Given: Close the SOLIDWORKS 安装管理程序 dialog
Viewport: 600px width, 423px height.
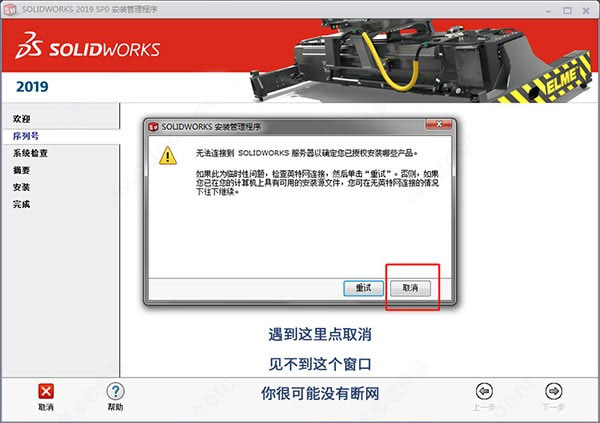Looking at the screenshot, I should coord(439,124).
